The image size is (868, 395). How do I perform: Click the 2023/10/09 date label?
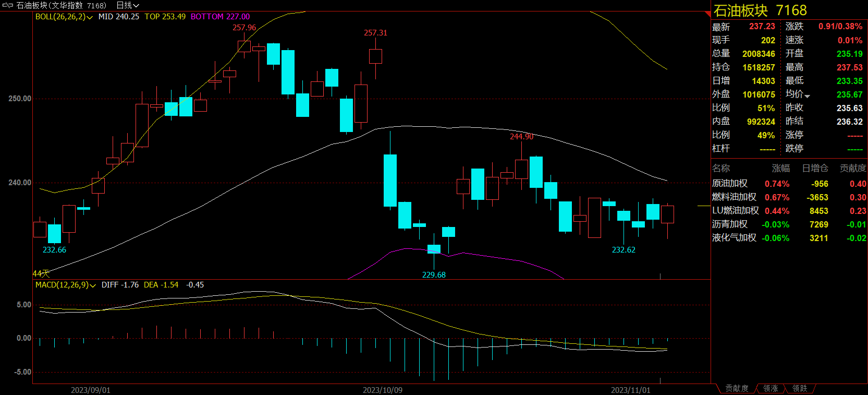click(x=383, y=390)
